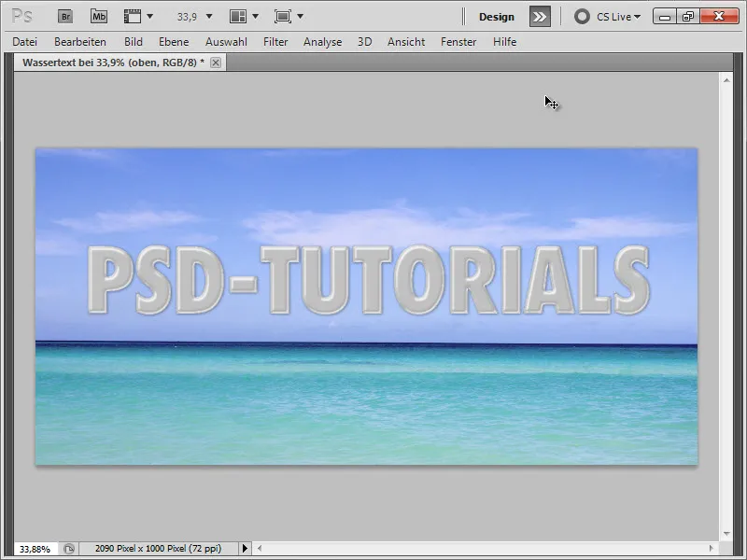Open the Bild menu

(x=134, y=42)
